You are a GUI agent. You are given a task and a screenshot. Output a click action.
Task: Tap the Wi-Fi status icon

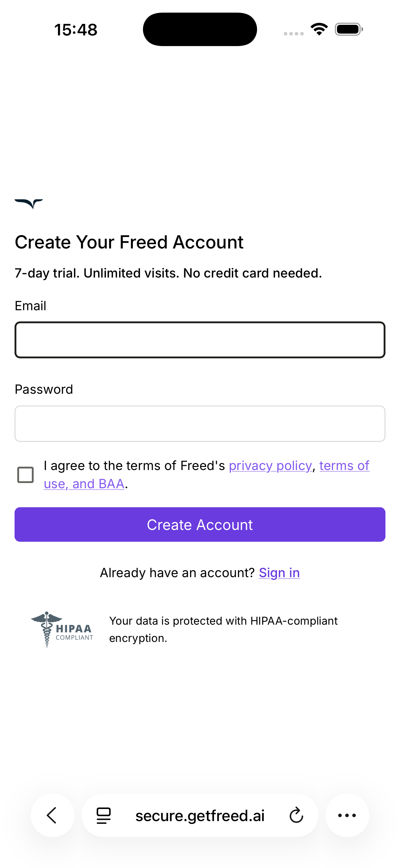click(319, 29)
